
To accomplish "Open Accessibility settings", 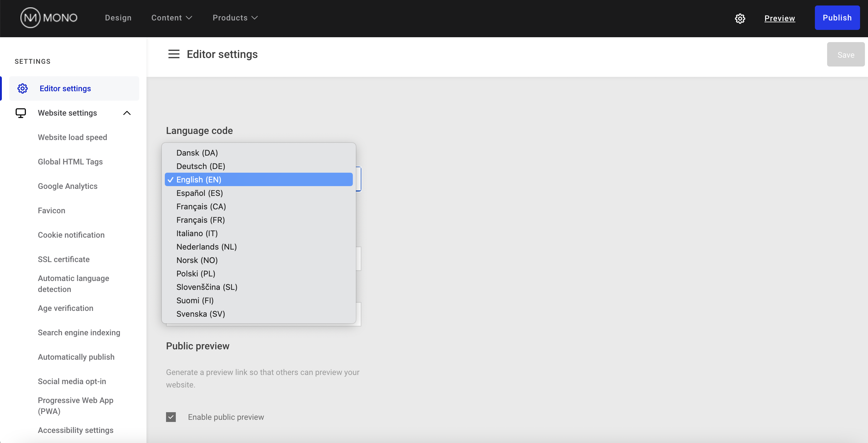I will click(x=75, y=430).
